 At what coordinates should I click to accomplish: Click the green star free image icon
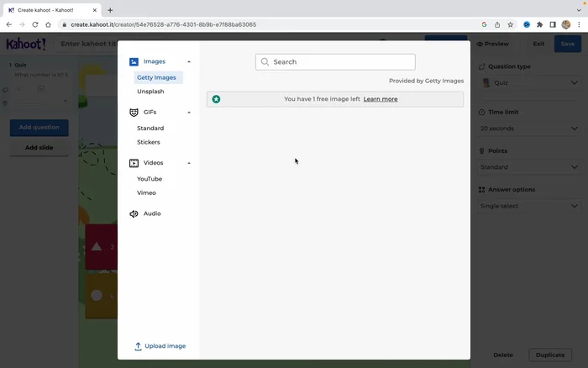coord(216,99)
